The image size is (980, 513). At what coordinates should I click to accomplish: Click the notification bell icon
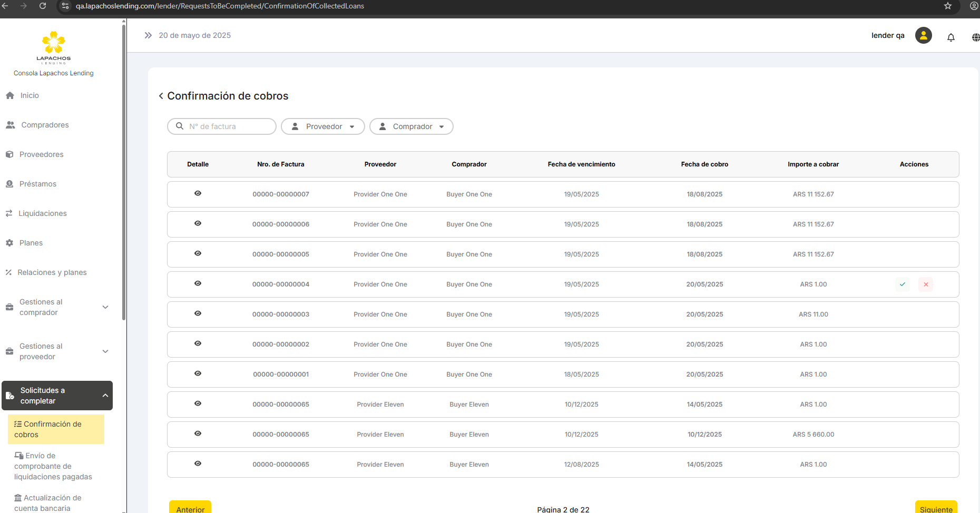pyautogui.click(x=950, y=37)
